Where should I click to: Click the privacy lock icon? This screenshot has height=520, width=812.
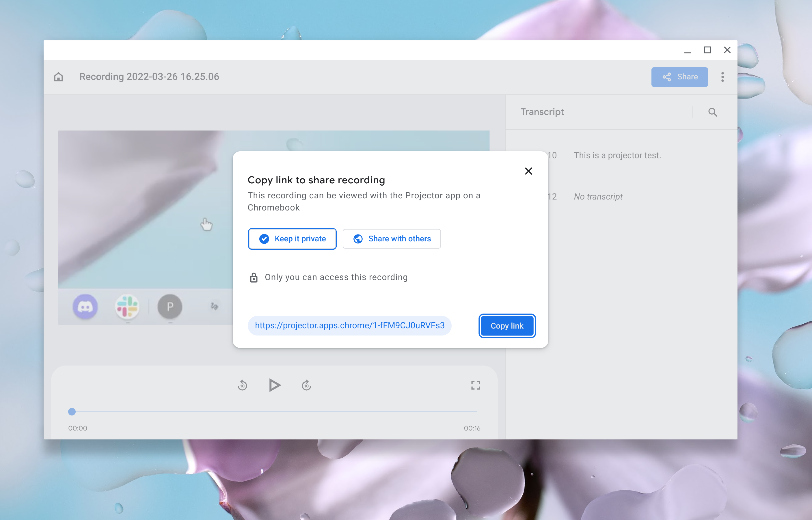click(254, 277)
